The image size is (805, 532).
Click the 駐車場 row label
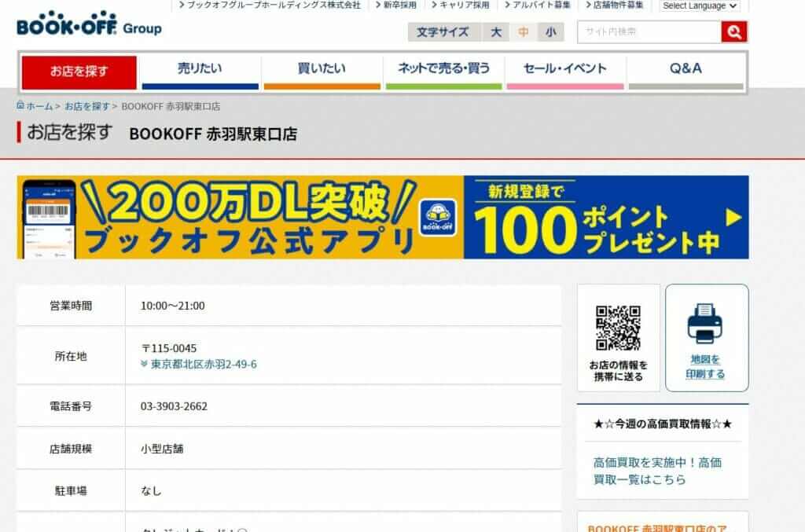coord(71,491)
